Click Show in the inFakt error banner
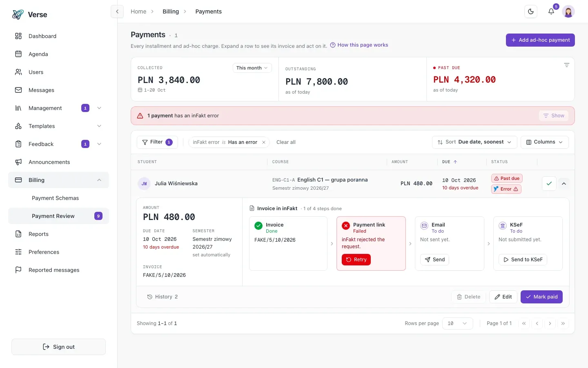Viewport: 588px width, 368px height. coord(554,116)
